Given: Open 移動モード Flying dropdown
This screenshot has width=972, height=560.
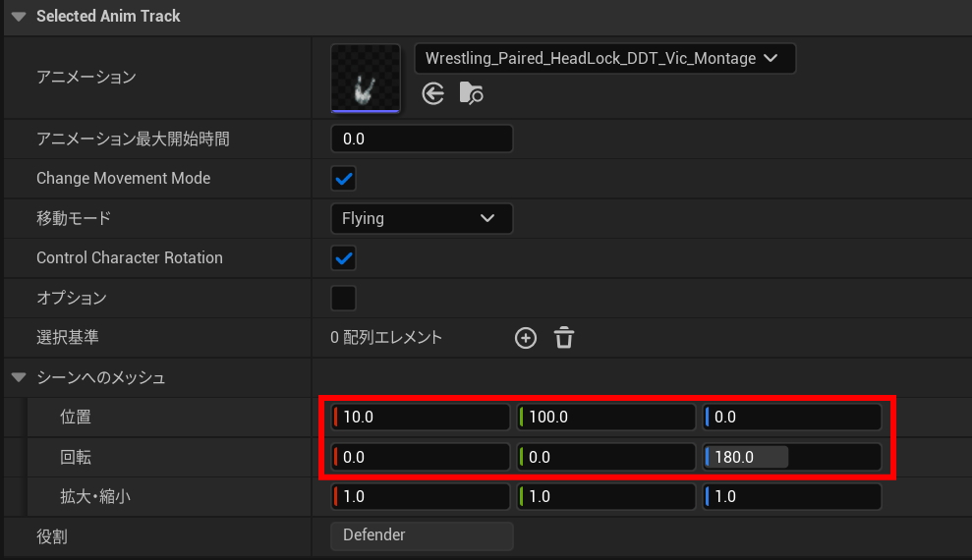Looking at the screenshot, I should 421,218.
